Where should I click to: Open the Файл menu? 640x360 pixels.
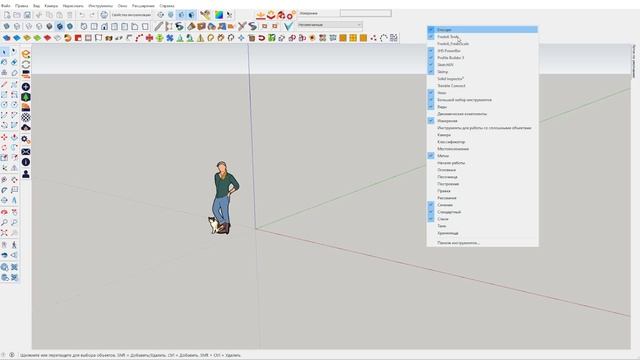[x=6, y=6]
